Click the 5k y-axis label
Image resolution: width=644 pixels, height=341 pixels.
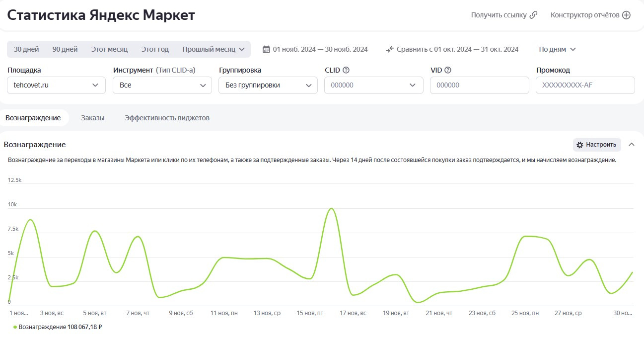(x=11, y=253)
